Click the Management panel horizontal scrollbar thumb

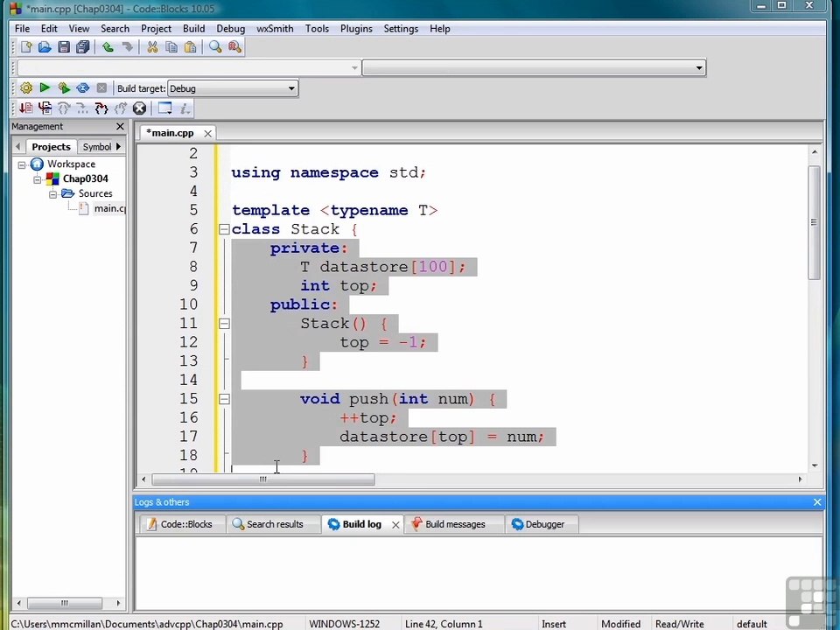coord(64,603)
